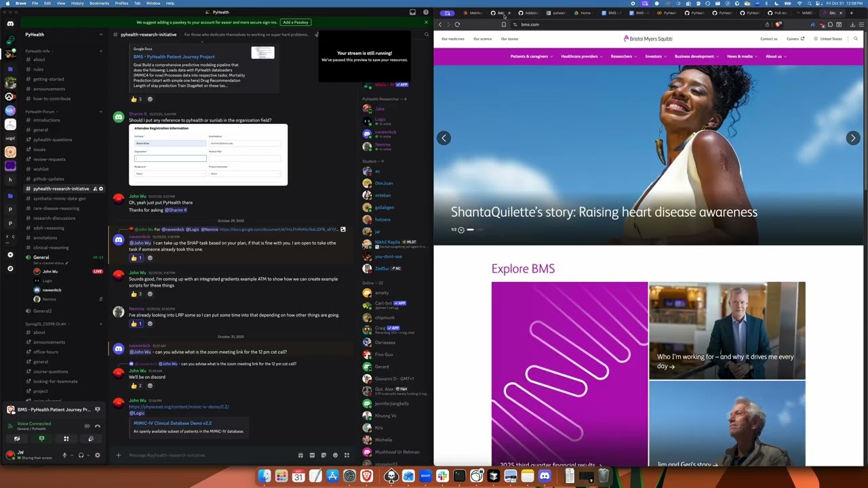Open the about channel under PyHealth-Info
This screenshot has height=488, width=868.
tap(39, 60)
